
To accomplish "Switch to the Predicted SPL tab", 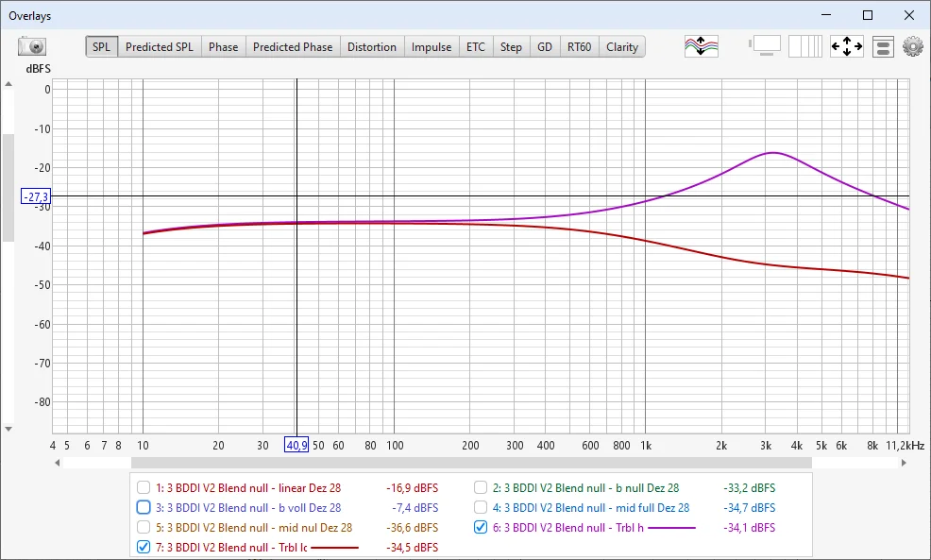I will pyautogui.click(x=159, y=47).
